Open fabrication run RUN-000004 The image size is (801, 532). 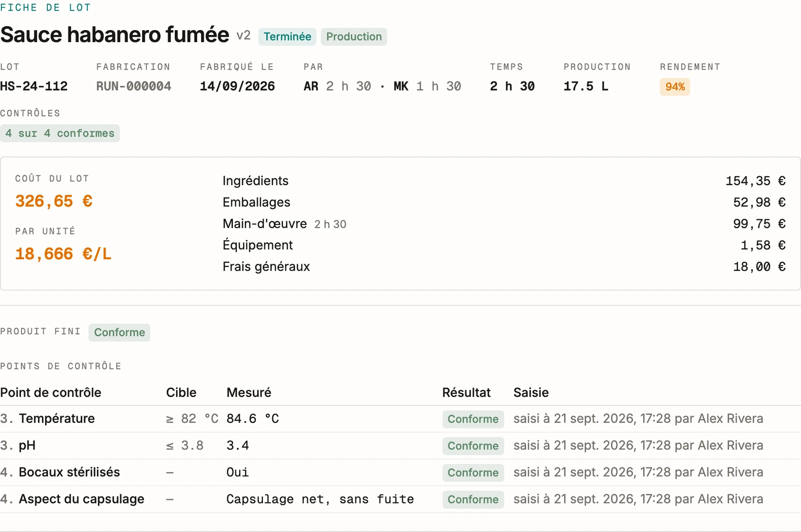(x=134, y=86)
